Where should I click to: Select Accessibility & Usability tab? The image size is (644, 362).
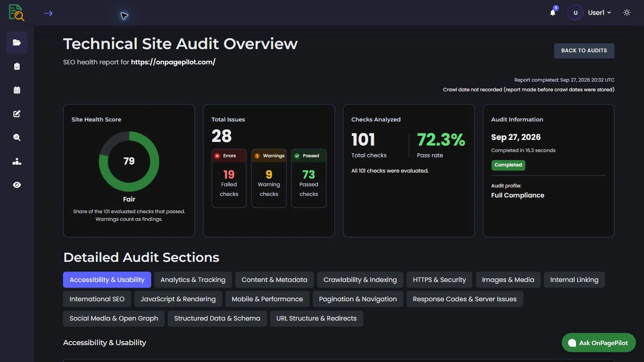coord(107,280)
